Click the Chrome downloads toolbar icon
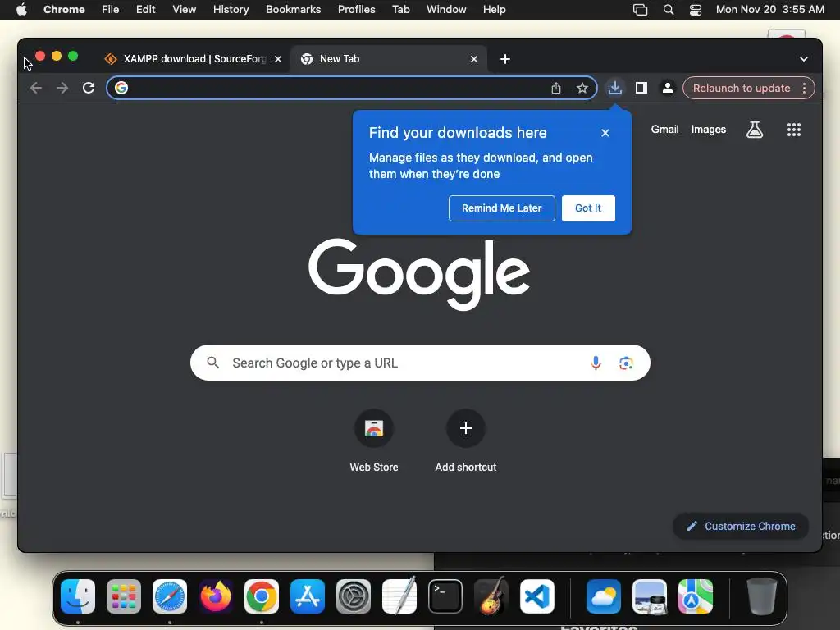This screenshot has width=840, height=630. click(x=615, y=88)
